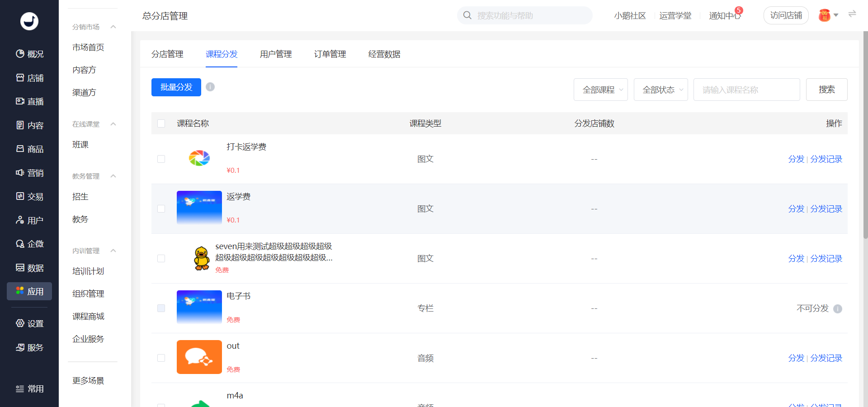Collapse the 教务管理 menu section
The height and width of the screenshot is (407, 868).
coord(113,176)
